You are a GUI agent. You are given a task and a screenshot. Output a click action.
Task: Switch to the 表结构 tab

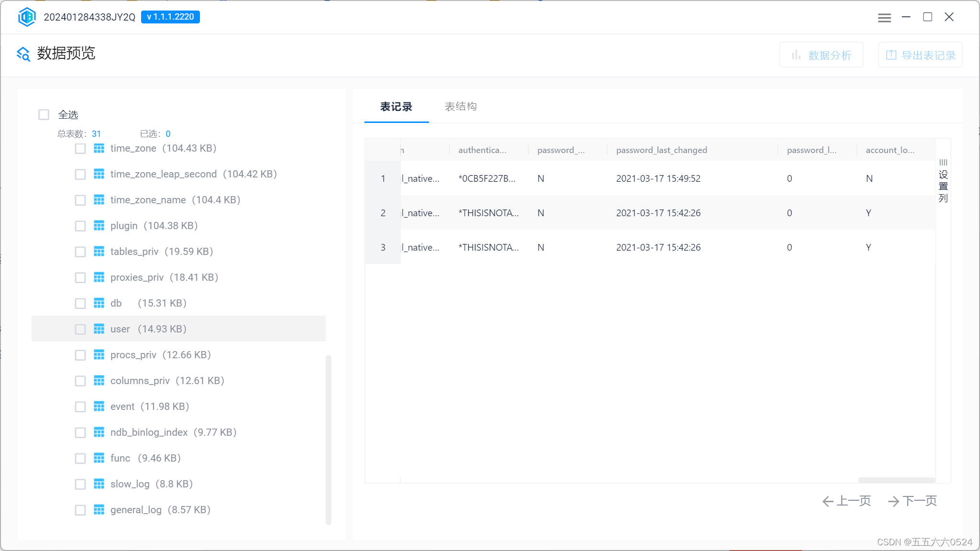click(x=460, y=107)
